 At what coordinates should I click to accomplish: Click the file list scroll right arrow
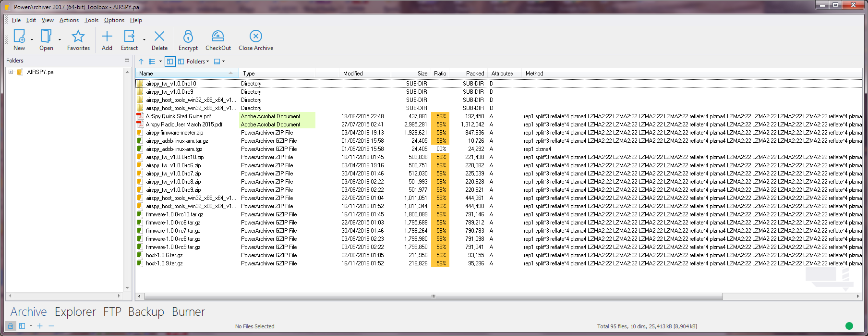click(x=858, y=296)
